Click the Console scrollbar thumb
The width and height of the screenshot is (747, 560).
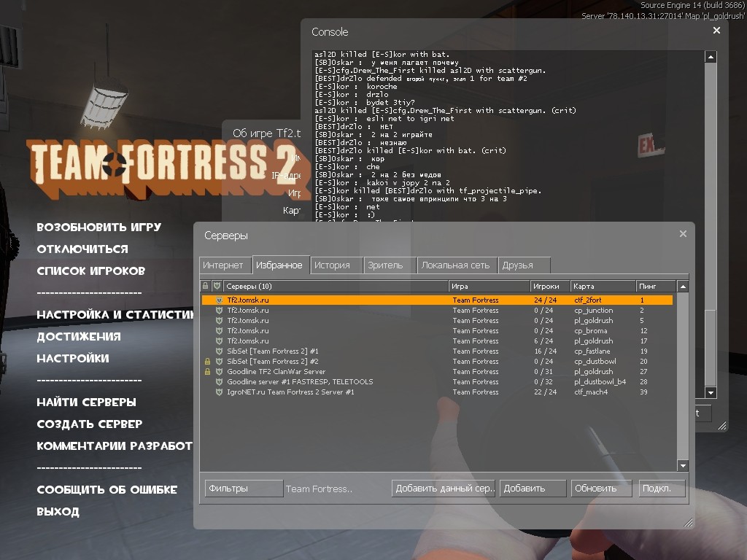click(x=711, y=348)
